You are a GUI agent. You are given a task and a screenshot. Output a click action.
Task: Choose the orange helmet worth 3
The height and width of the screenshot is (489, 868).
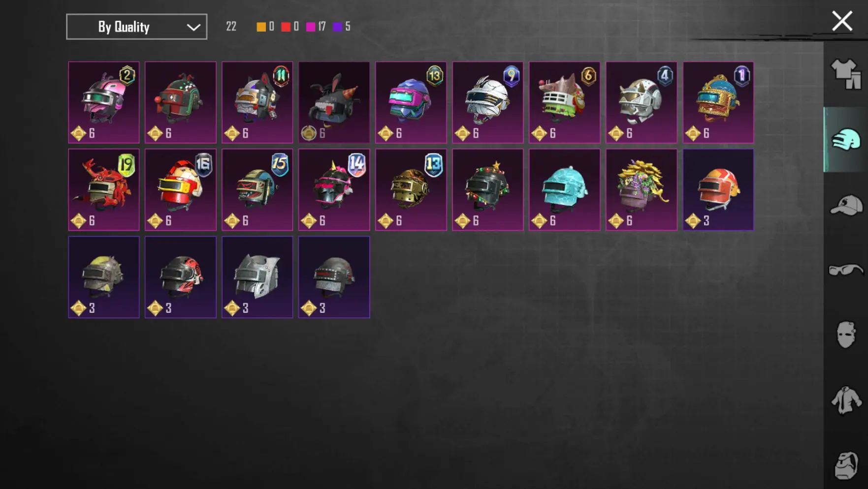point(718,190)
